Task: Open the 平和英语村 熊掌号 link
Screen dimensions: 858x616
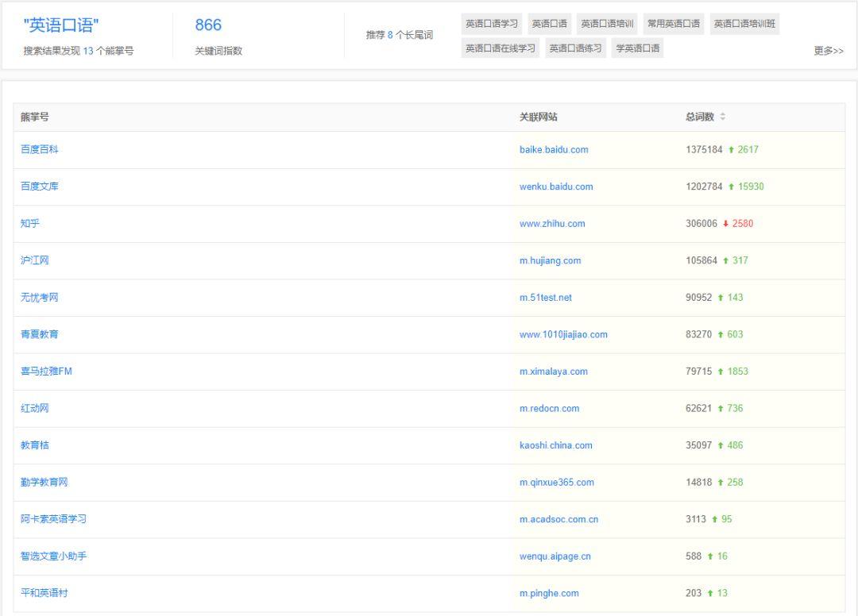Action: point(44,593)
